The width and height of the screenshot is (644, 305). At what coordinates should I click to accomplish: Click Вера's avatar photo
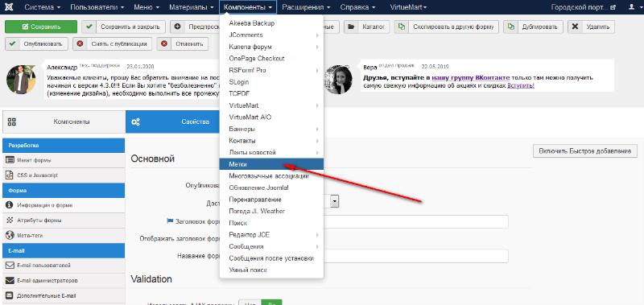338,79
